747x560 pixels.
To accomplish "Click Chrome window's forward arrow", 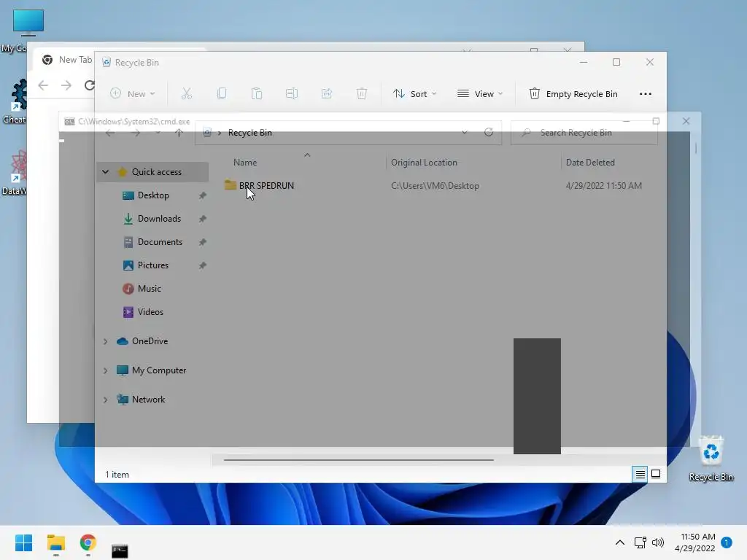I will pos(66,85).
